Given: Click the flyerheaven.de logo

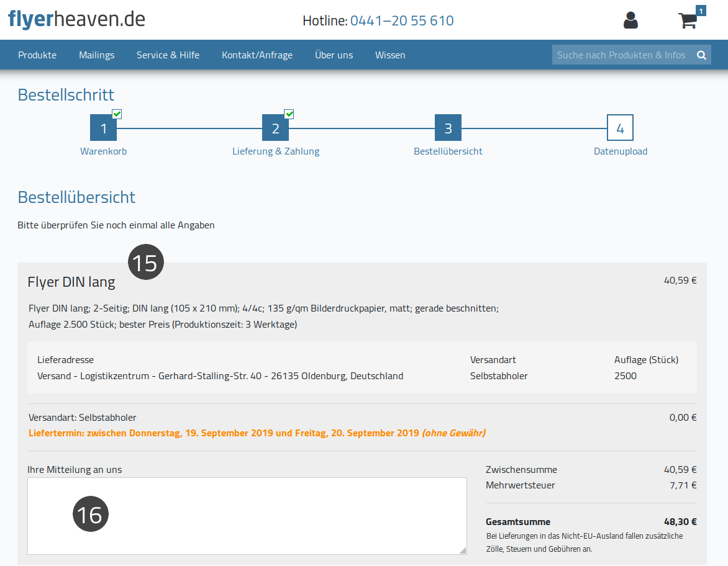Looking at the screenshot, I should [76, 19].
